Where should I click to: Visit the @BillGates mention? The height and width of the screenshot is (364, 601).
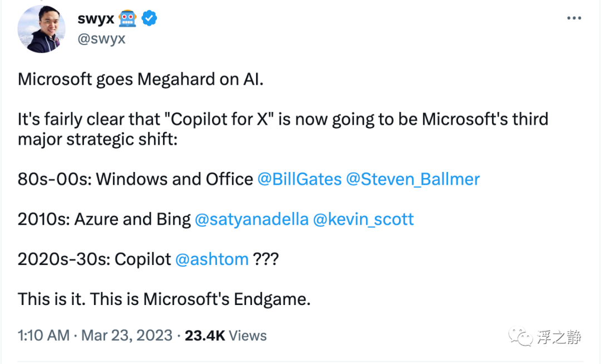pyautogui.click(x=299, y=179)
